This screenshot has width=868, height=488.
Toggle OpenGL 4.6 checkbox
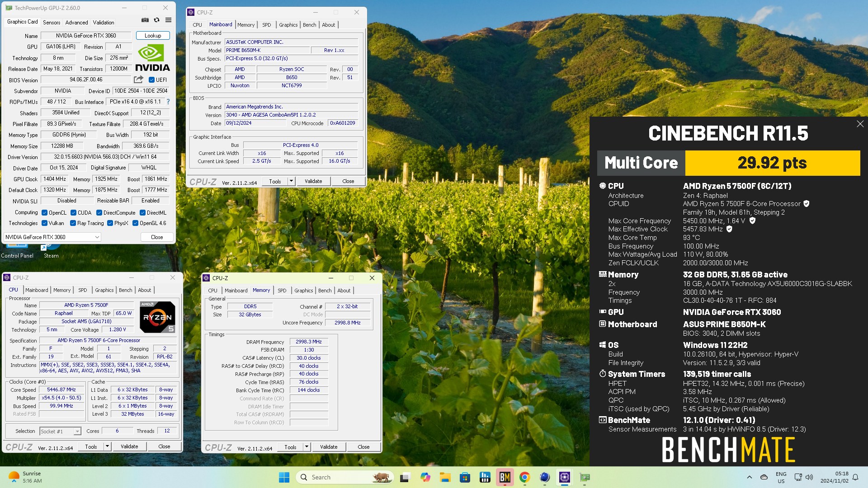pos(135,223)
